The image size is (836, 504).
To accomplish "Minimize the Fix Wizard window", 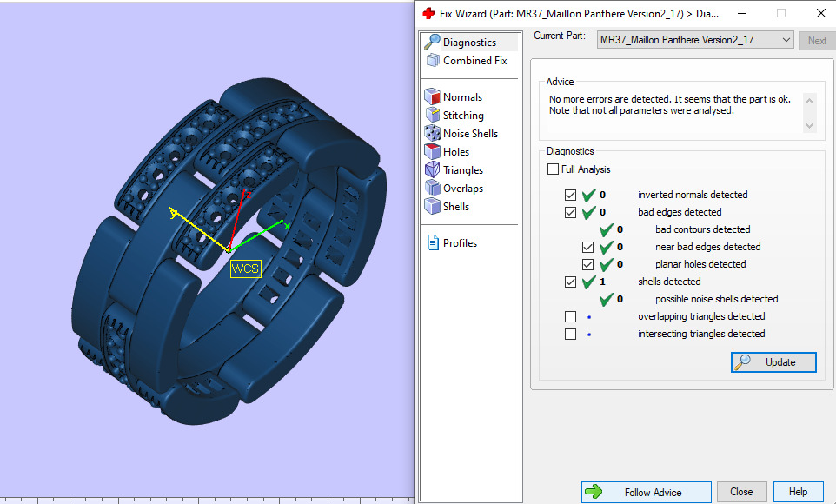I will click(741, 13).
